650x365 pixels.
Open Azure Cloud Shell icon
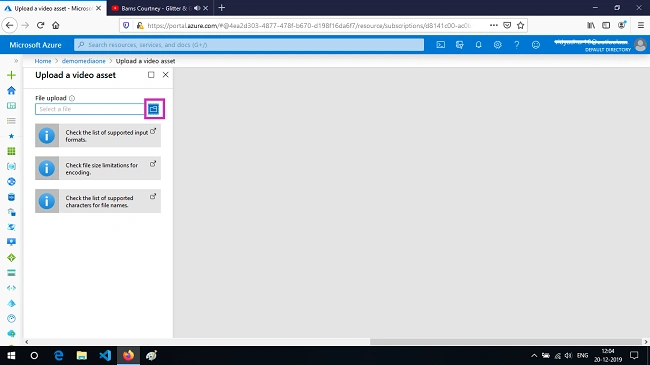[x=441, y=45]
